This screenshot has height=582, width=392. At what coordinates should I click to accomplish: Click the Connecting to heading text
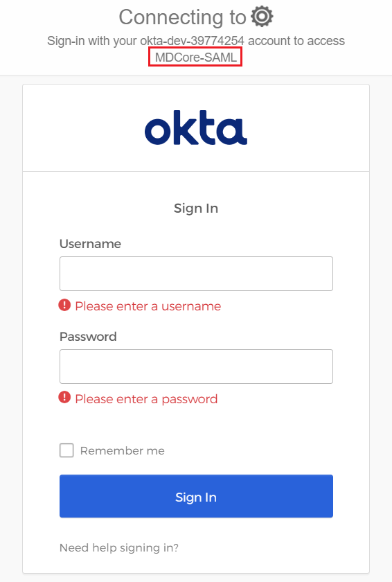(182, 17)
